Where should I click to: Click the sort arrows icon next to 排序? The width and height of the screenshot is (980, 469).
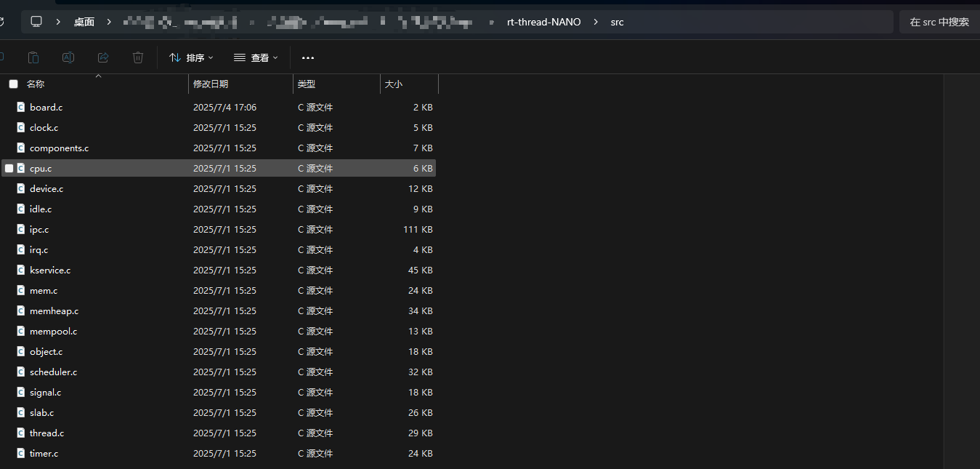(174, 57)
